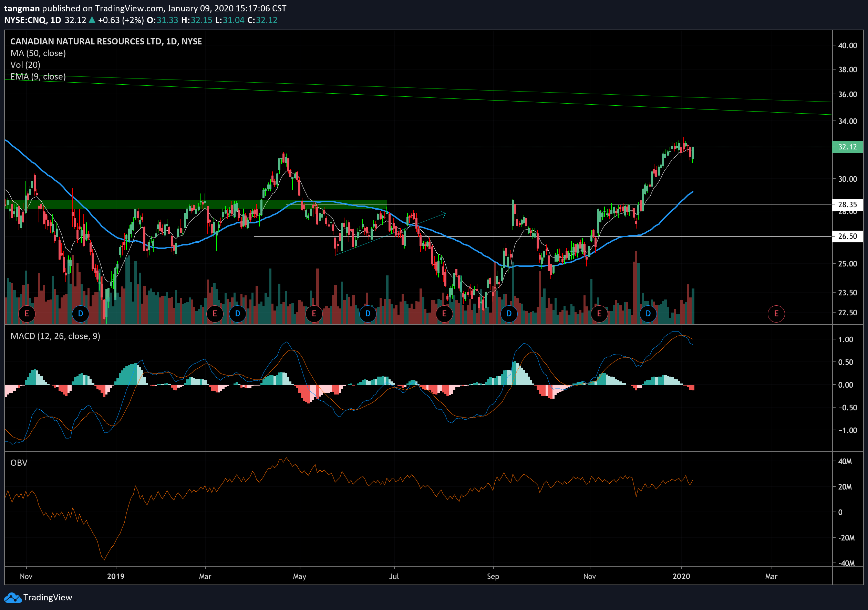Click the NYSE:CNQ, 1D symbol header

point(32,20)
